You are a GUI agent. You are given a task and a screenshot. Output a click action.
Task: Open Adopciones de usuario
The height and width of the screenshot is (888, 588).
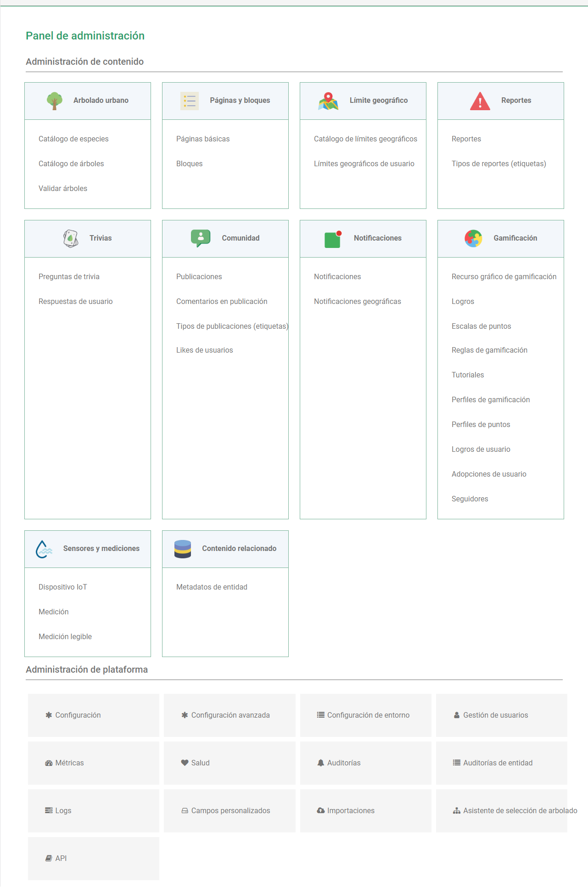pyautogui.click(x=489, y=474)
